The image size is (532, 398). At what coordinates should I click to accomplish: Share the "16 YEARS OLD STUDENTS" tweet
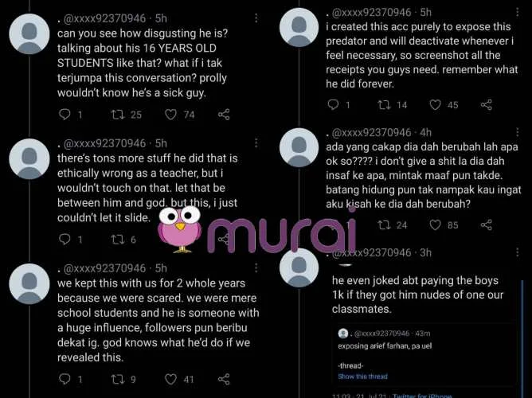pos(224,115)
